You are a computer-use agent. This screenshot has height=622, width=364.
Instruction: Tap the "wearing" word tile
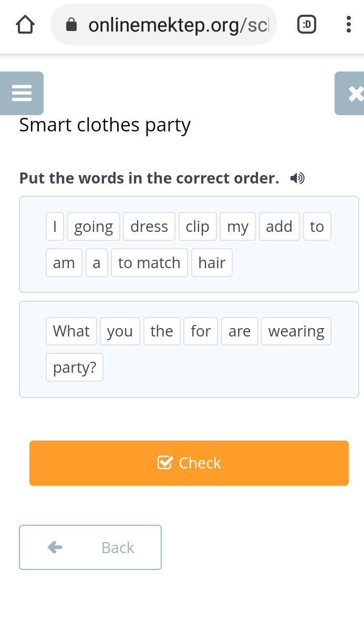[296, 331]
